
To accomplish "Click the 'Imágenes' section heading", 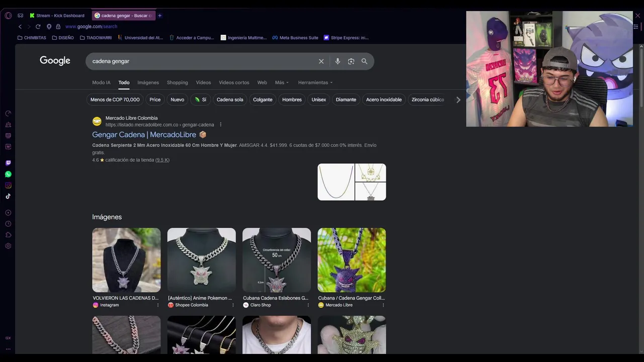I will [107, 217].
